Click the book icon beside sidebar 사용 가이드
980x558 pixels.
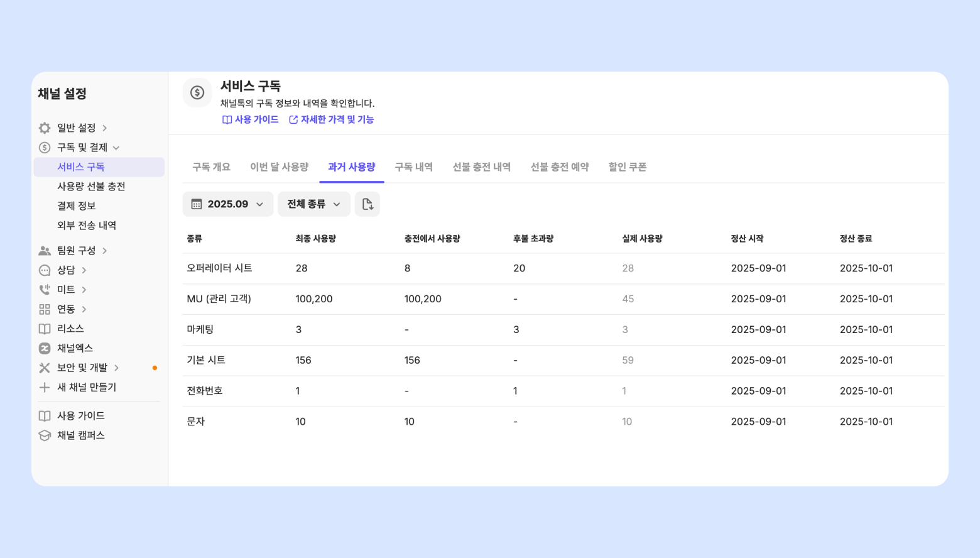(x=45, y=416)
